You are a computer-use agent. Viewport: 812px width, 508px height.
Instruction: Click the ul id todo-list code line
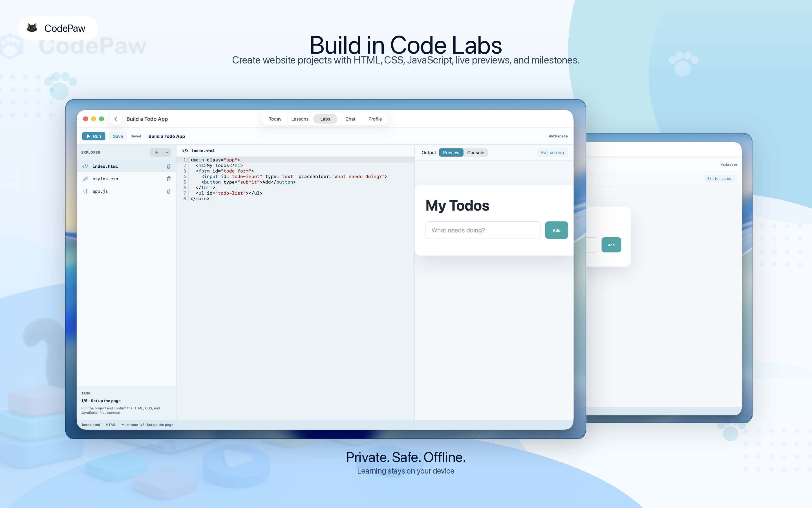point(229,193)
